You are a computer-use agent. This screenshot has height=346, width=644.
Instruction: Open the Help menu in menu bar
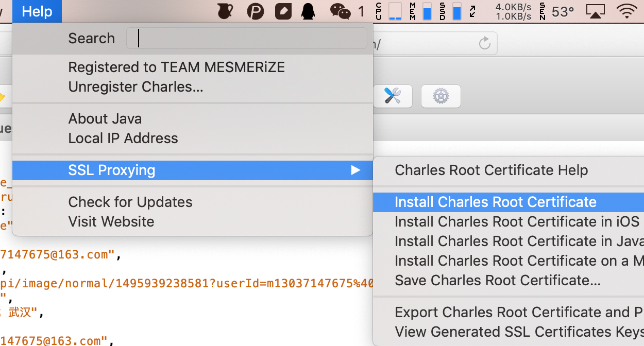[37, 11]
